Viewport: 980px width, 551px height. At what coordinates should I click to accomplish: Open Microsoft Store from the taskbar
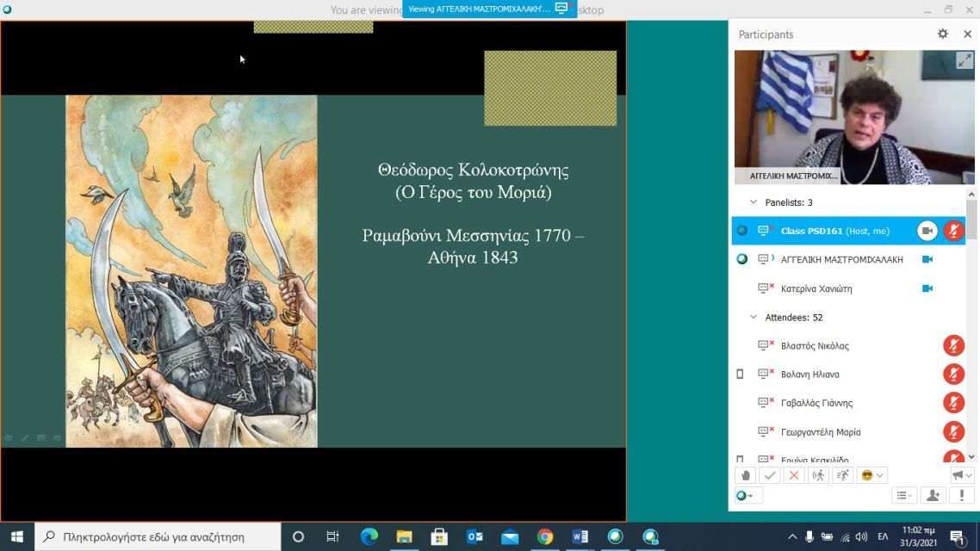tap(438, 536)
